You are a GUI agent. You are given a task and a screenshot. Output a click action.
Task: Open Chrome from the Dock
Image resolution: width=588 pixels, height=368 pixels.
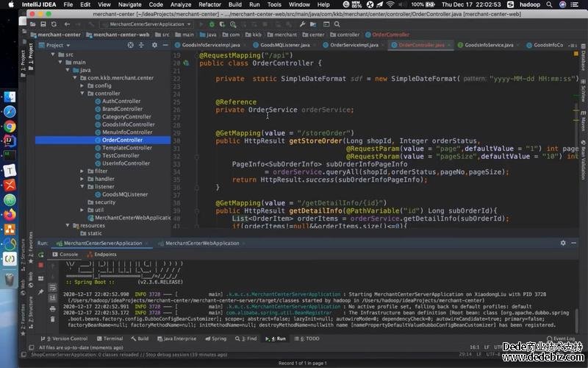click(x=10, y=126)
